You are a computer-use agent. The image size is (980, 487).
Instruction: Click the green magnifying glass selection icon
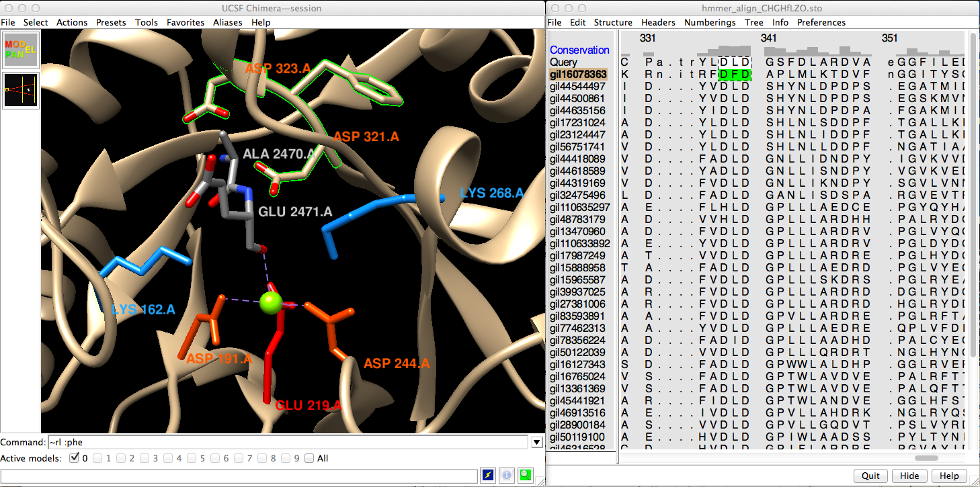tap(525, 476)
